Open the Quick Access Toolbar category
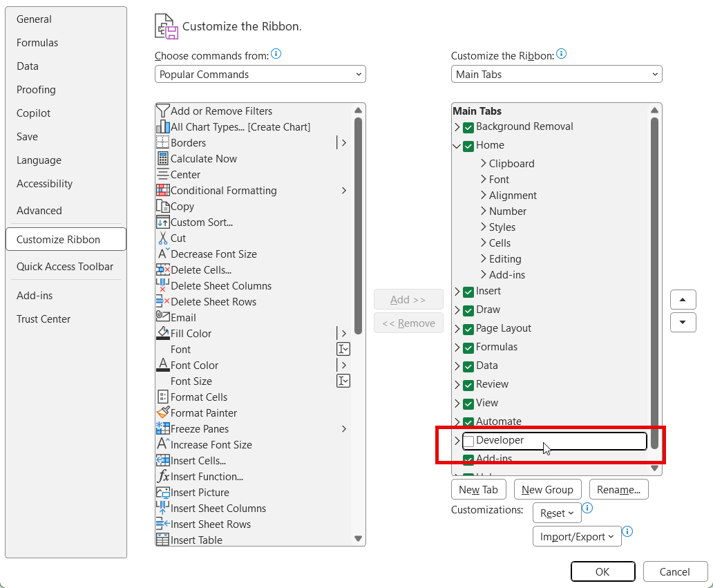The image size is (713, 588). pyautogui.click(x=65, y=267)
